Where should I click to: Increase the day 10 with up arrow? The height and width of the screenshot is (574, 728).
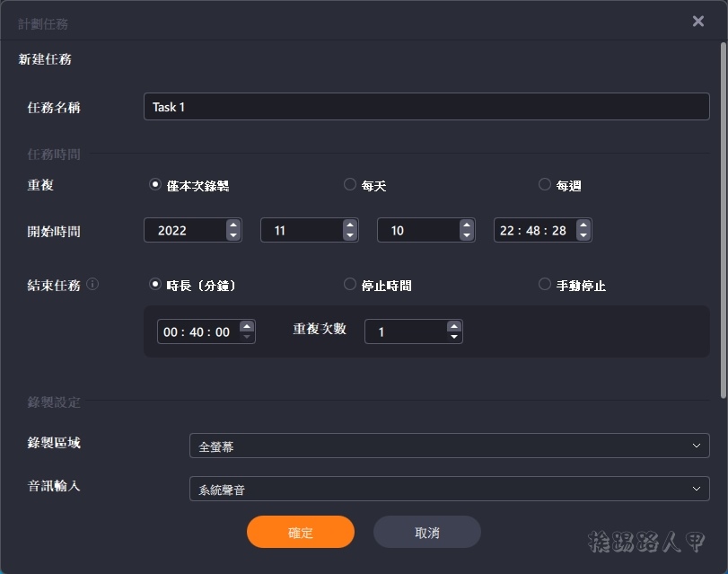point(467,225)
